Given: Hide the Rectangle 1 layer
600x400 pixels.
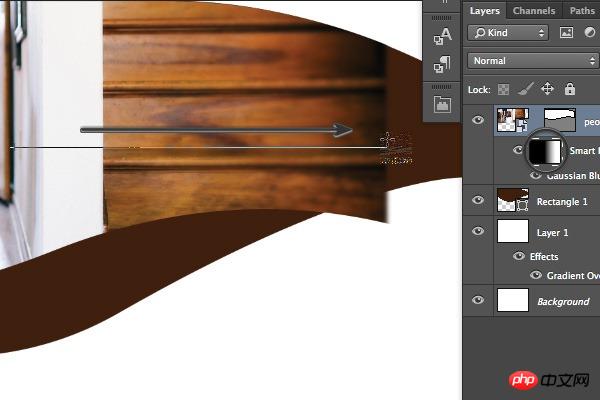Looking at the screenshot, I should pyautogui.click(x=478, y=200).
